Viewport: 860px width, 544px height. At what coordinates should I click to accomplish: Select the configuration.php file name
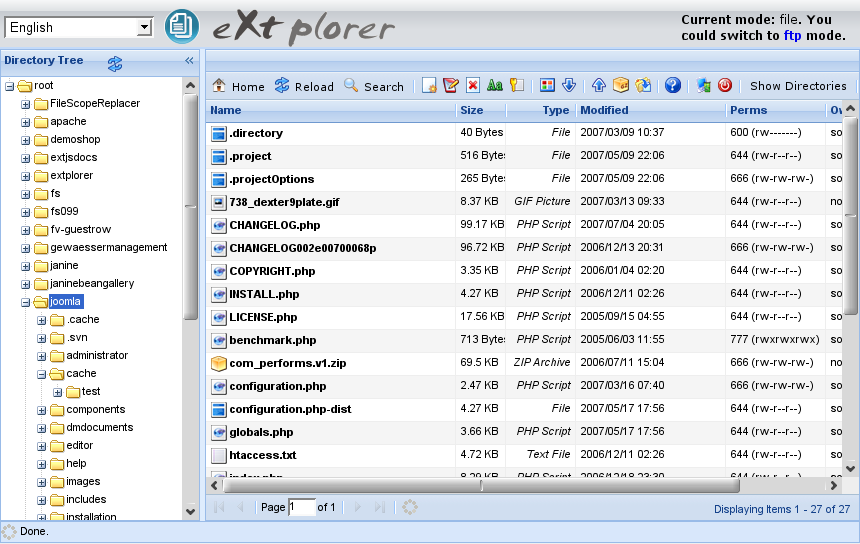pos(278,386)
